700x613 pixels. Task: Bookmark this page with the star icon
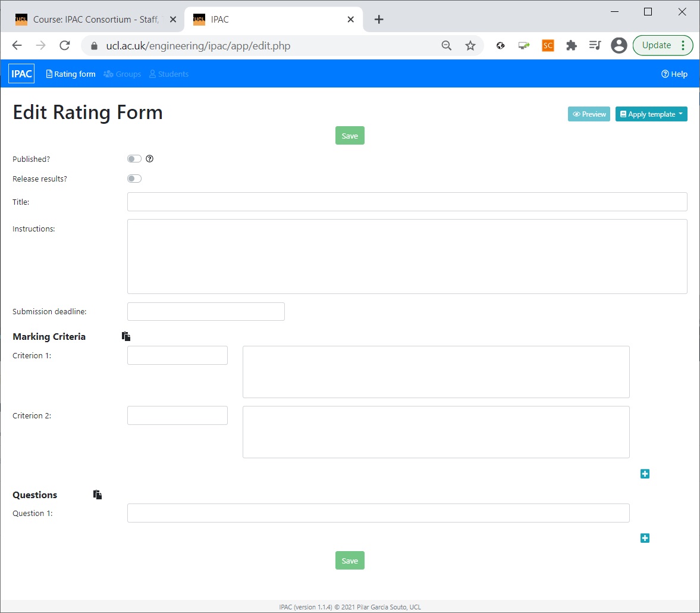click(470, 46)
